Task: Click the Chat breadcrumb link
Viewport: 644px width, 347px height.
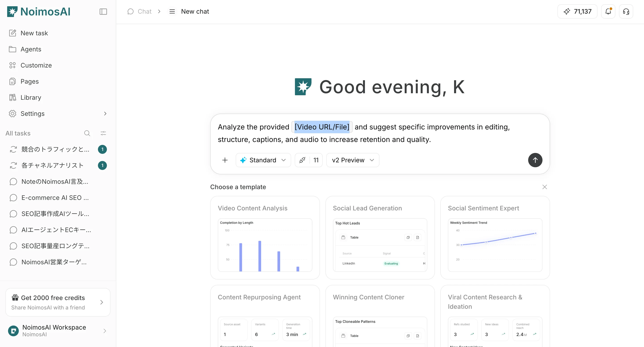Action: (144, 11)
